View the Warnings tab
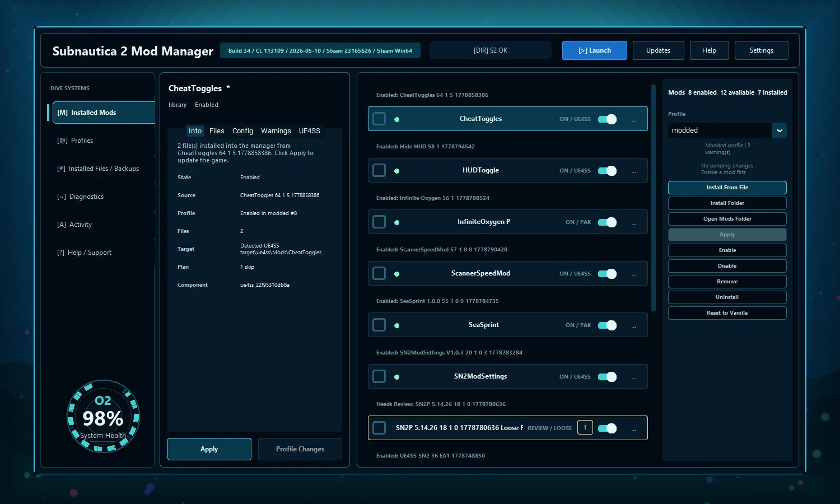Image resolution: width=840 pixels, height=504 pixels. 276,131
